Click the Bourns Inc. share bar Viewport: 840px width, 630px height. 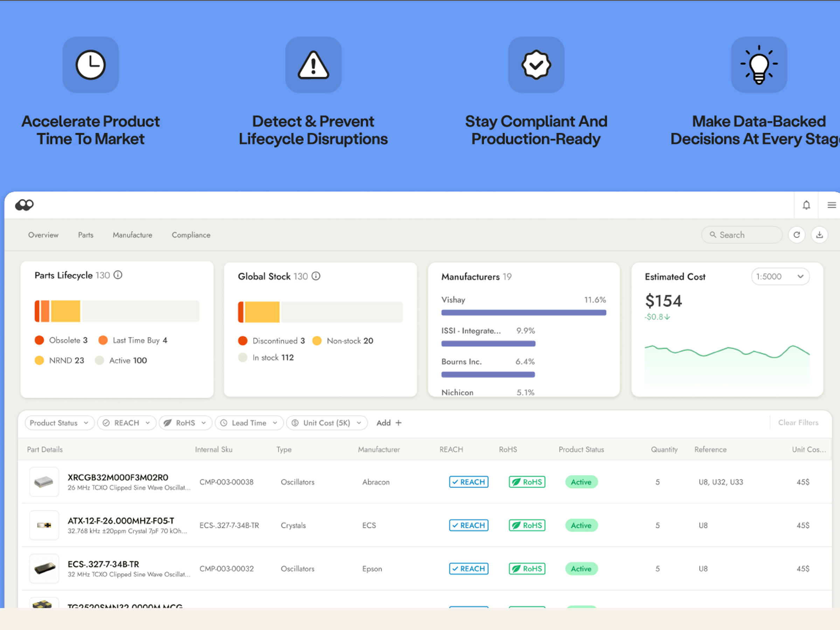coord(488,374)
